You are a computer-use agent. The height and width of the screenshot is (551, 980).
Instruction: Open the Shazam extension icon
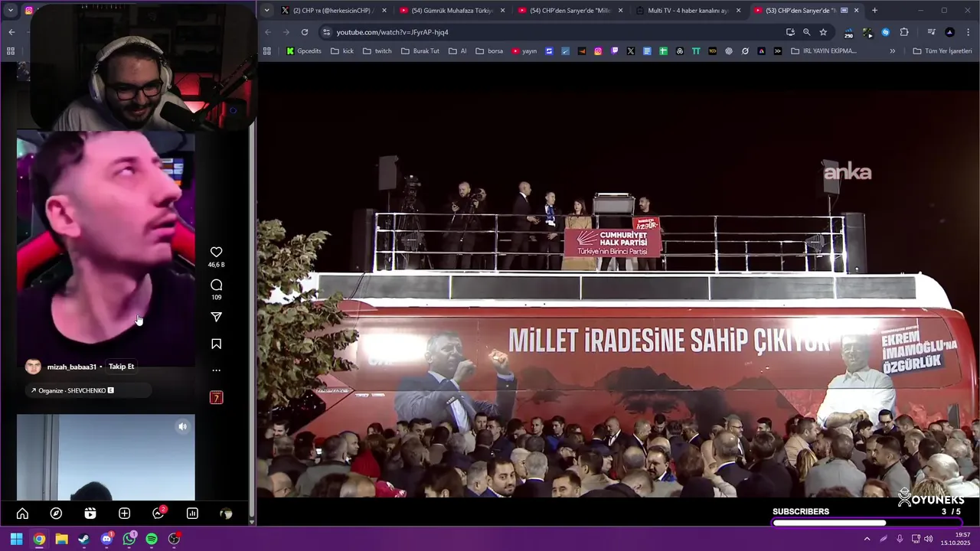886,32
